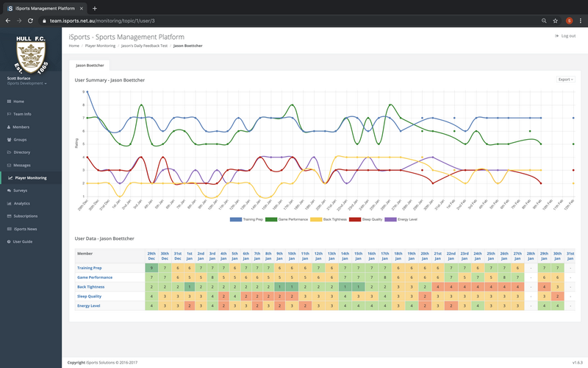This screenshot has height=368, width=588.
Task: Go back with the browser back arrow
Action: [8, 21]
